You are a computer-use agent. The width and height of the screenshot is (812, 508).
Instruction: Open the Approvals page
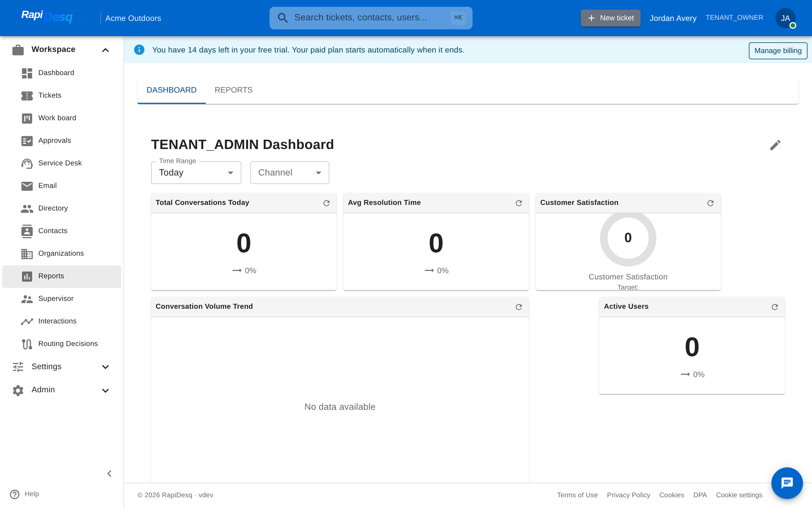[62, 141]
